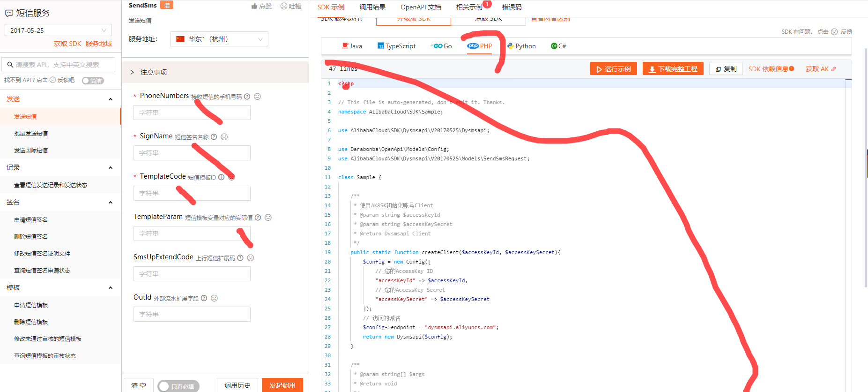
Task: Select the Go language tab
Action: [442, 46]
